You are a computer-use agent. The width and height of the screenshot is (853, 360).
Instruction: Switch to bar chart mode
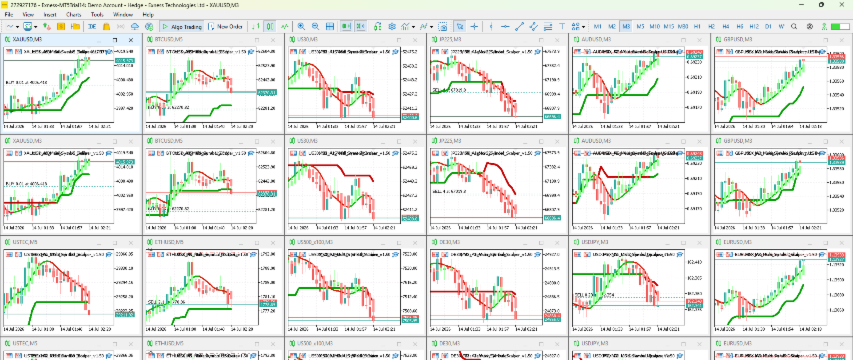[x=256, y=26]
